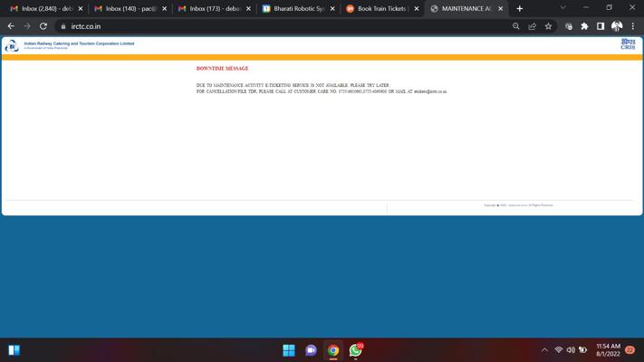Show hidden system tray icons
Viewport: 644px width, 362px height.
click(x=544, y=350)
